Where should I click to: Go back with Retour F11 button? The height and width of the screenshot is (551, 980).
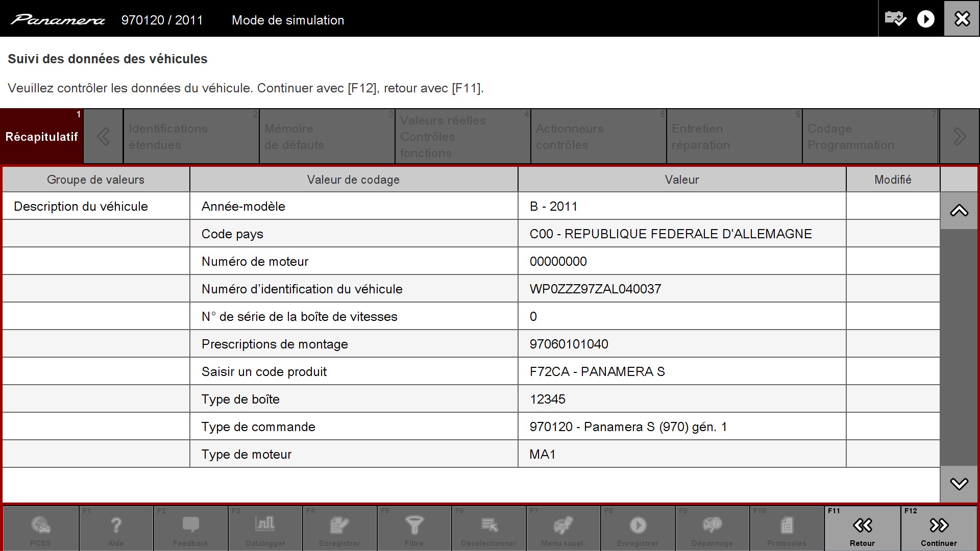click(862, 528)
